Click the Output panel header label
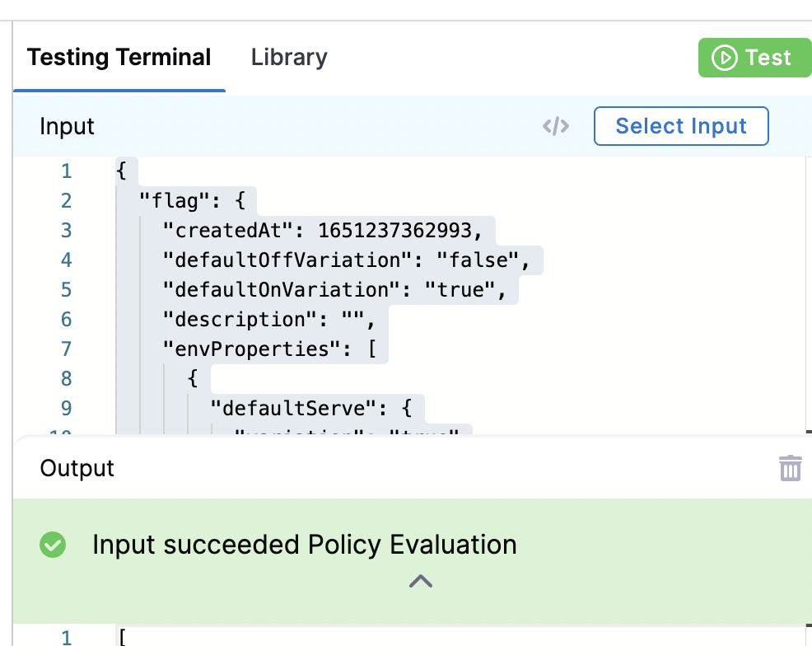 (x=77, y=468)
